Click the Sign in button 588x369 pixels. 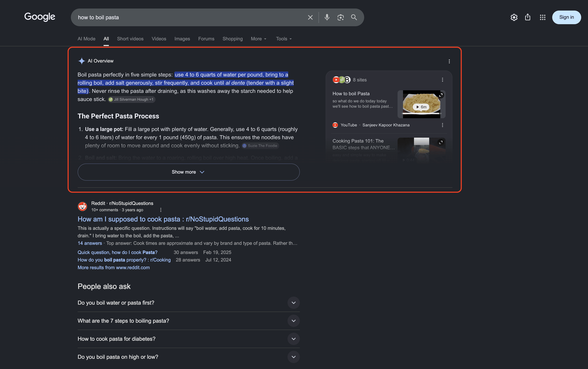[x=566, y=17]
